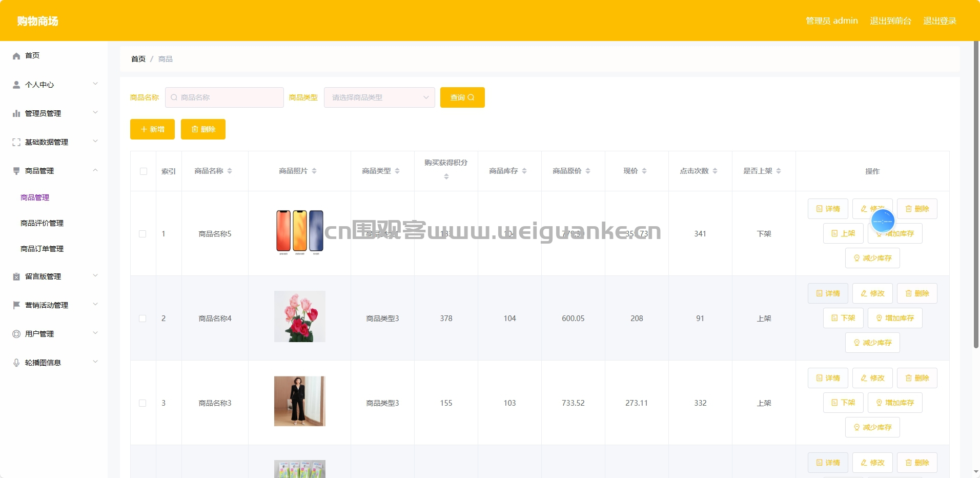Click the vertical page scrollbar
Viewport: 980px width, 478px height.
click(976, 195)
